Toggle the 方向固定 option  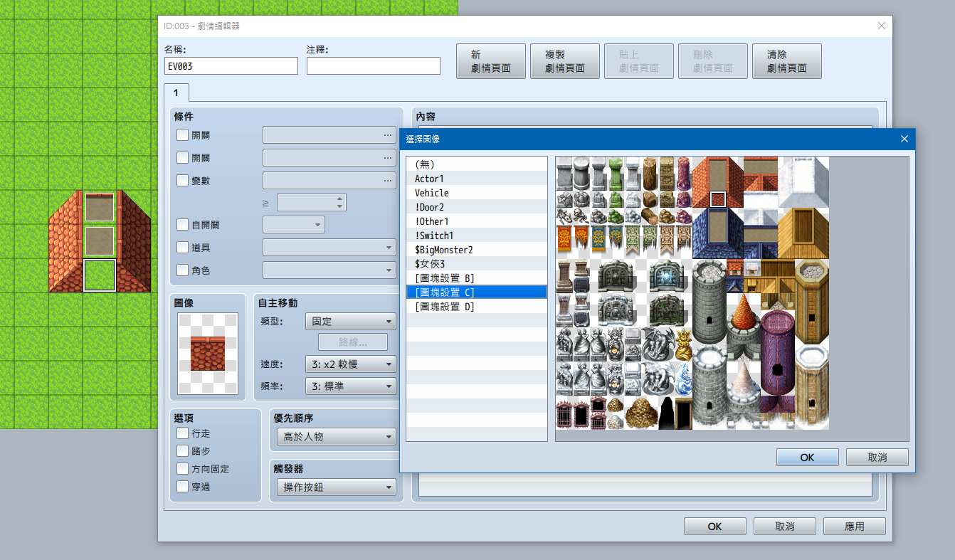[x=183, y=469]
